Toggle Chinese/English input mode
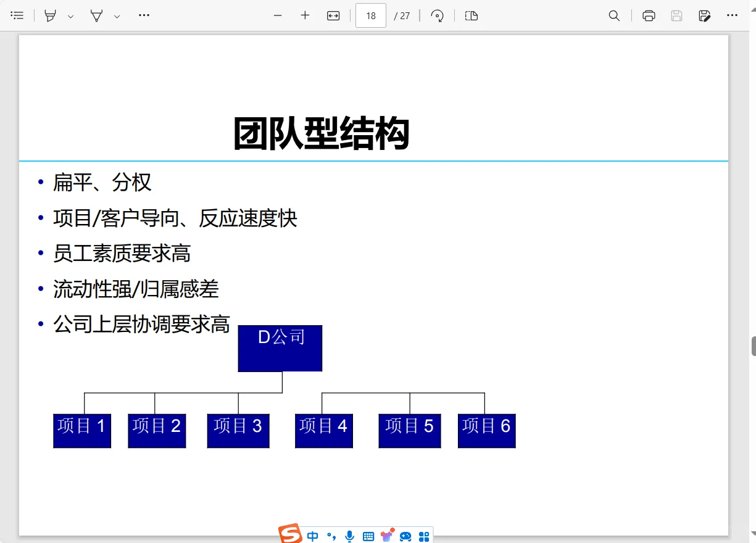 coord(313,536)
